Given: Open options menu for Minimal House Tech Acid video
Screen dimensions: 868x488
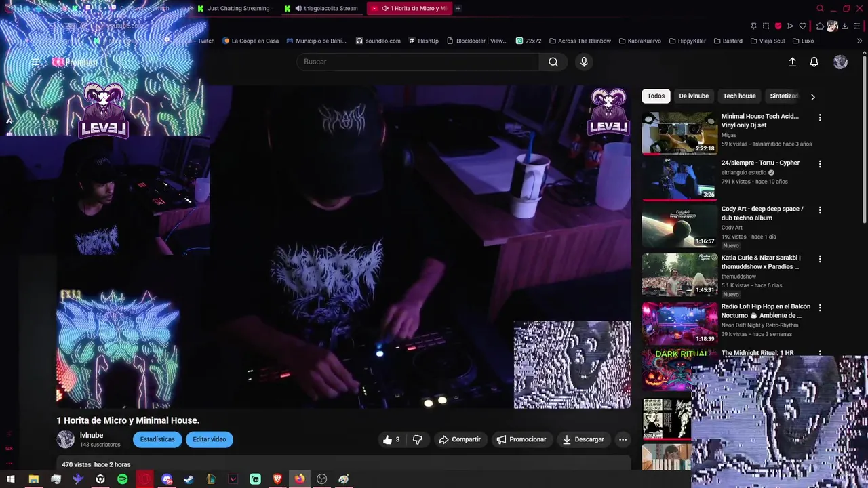Looking at the screenshot, I should pyautogui.click(x=820, y=117).
